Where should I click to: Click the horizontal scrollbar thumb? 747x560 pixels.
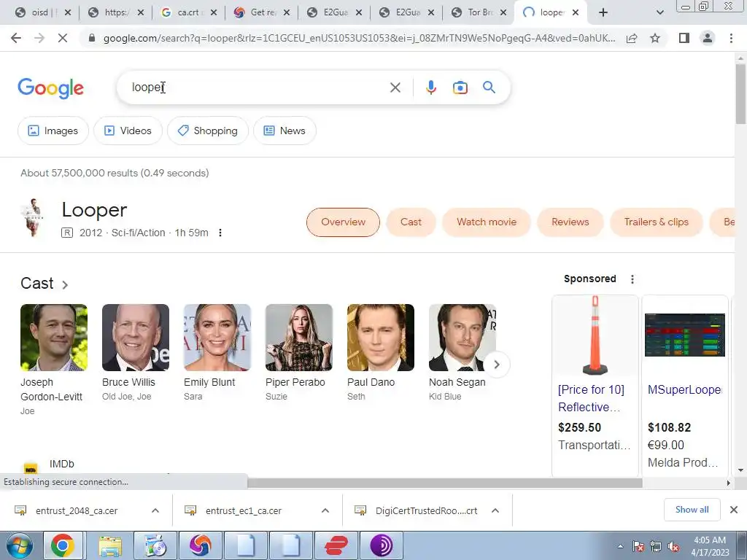(x=445, y=483)
